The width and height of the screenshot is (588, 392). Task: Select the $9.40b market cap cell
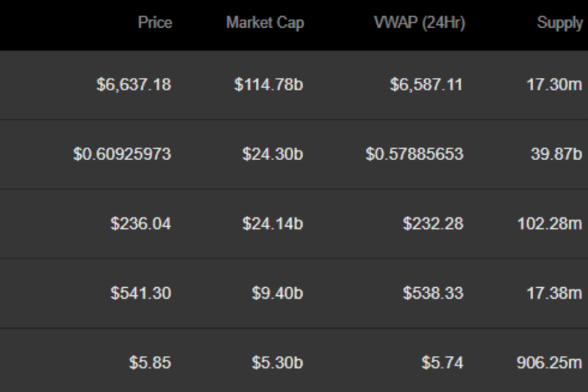[277, 294]
